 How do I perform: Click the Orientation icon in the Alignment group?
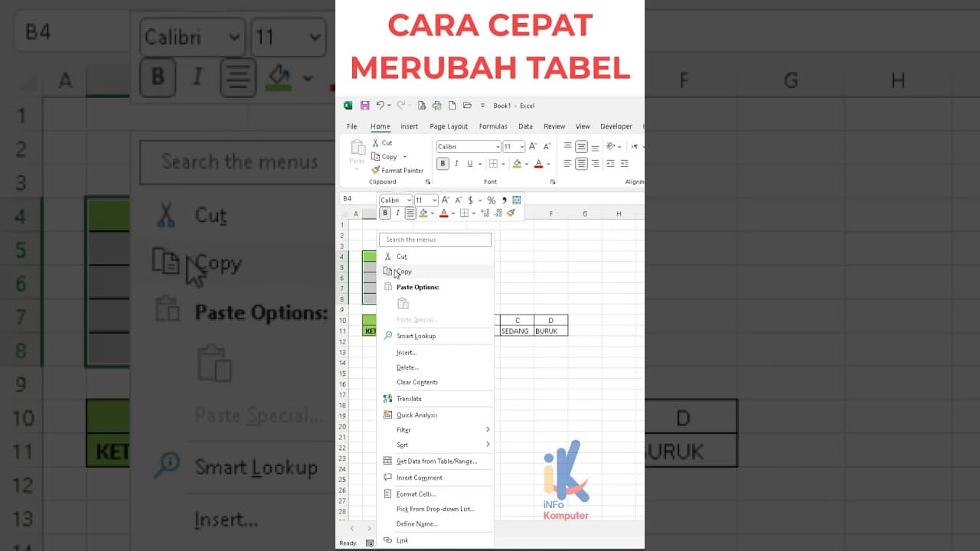[x=611, y=146]
